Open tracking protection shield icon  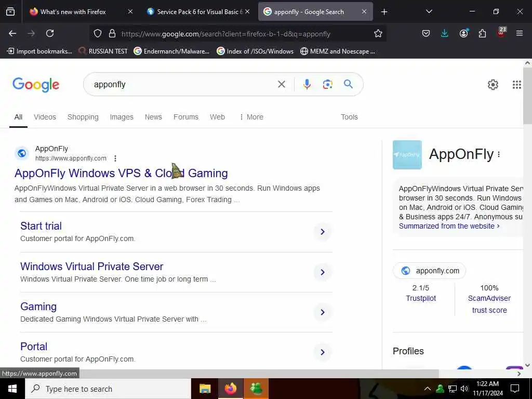[98, 33]
